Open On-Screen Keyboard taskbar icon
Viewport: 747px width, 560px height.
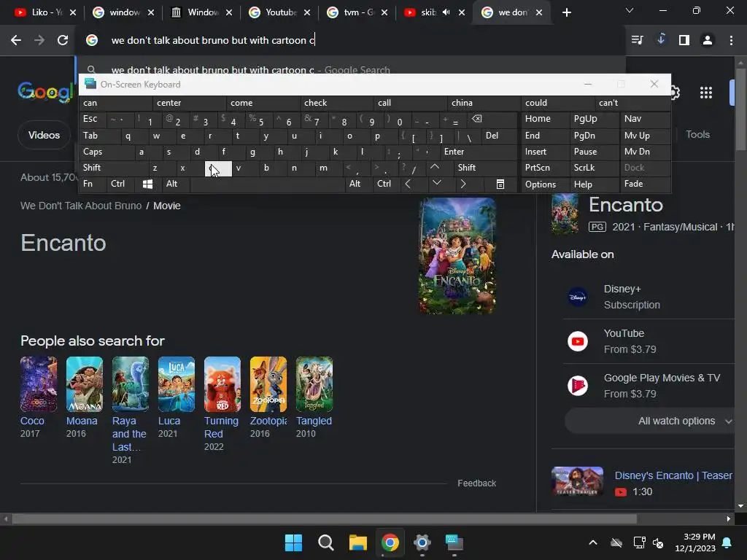click(454, 542)
